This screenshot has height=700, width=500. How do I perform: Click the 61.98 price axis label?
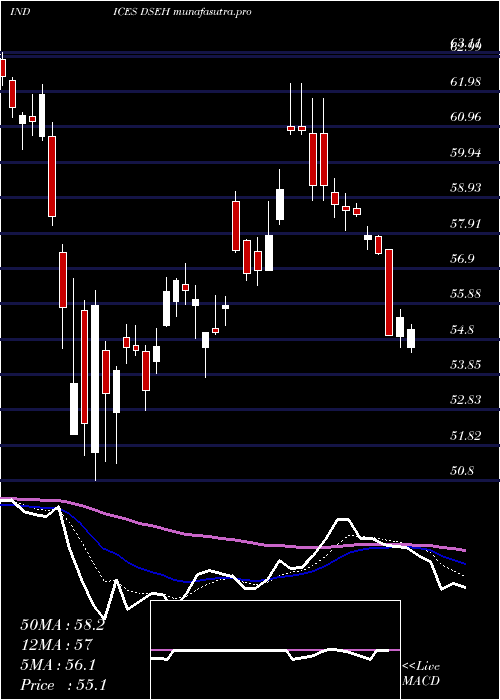pos(466,82)
